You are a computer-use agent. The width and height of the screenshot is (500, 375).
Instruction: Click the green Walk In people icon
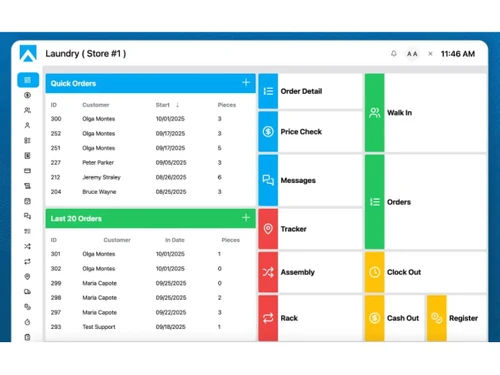(x=375, y=113)
